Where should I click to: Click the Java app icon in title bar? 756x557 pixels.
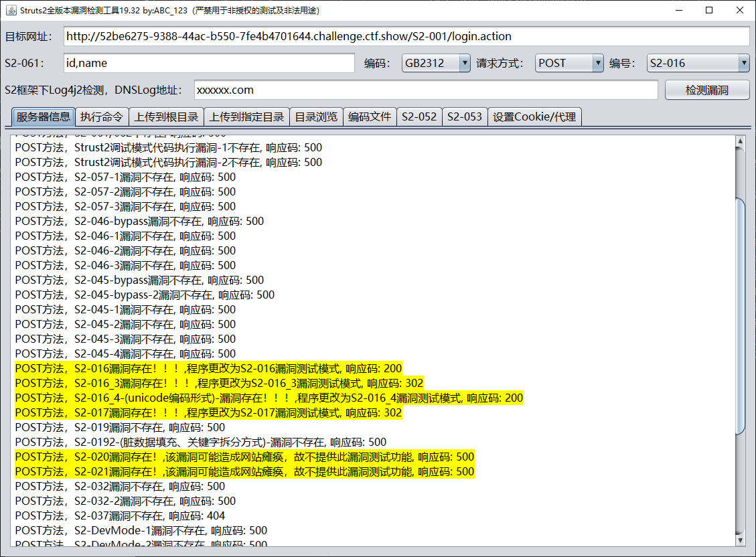click(11, 10)
